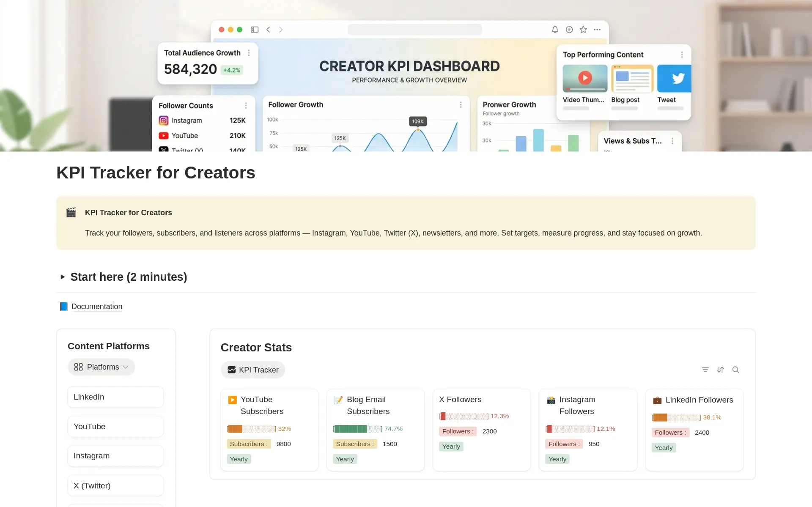
Task: Open the LinkedIn platform entry
Action: [x=115, y=397]
